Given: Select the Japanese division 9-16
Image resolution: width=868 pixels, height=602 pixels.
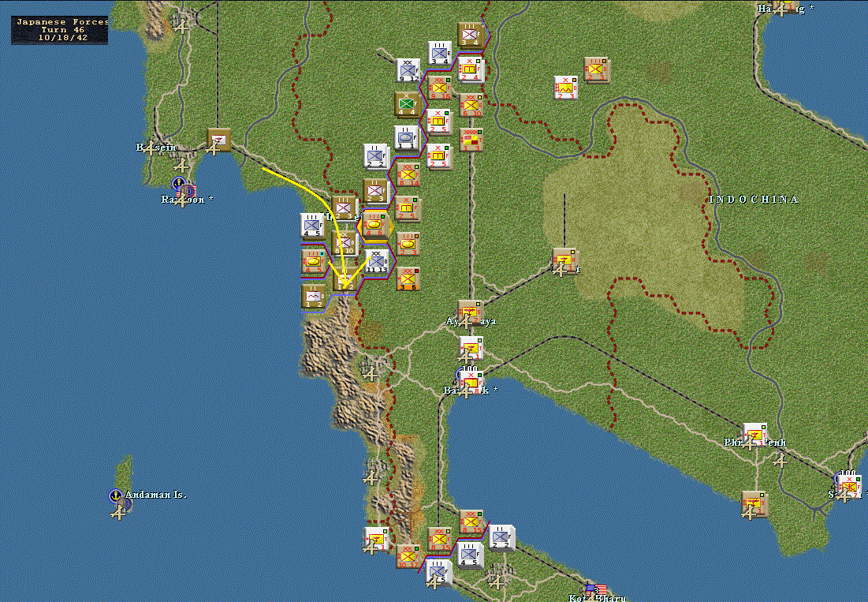Looking at the screenshot, I should click(440, 88).
